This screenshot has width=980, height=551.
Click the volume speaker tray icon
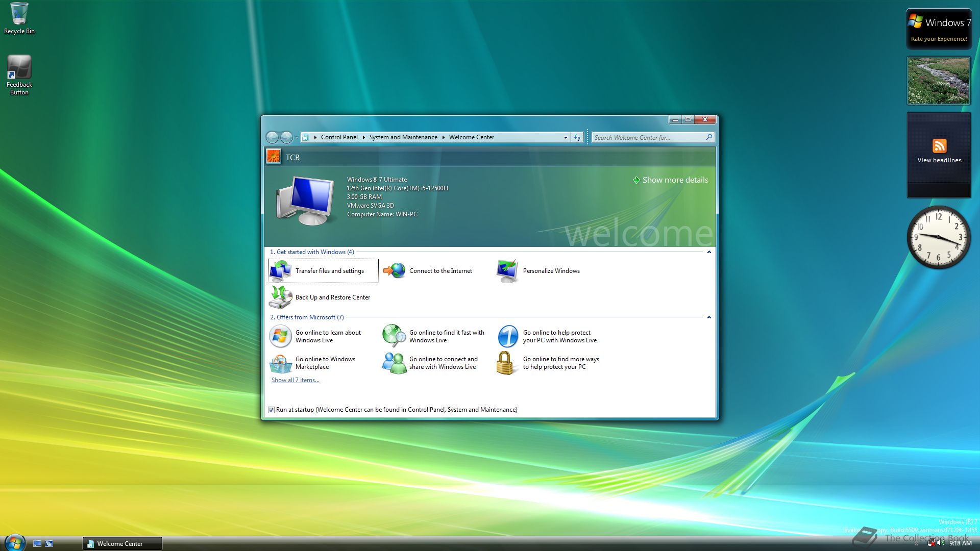pos(941,543)
